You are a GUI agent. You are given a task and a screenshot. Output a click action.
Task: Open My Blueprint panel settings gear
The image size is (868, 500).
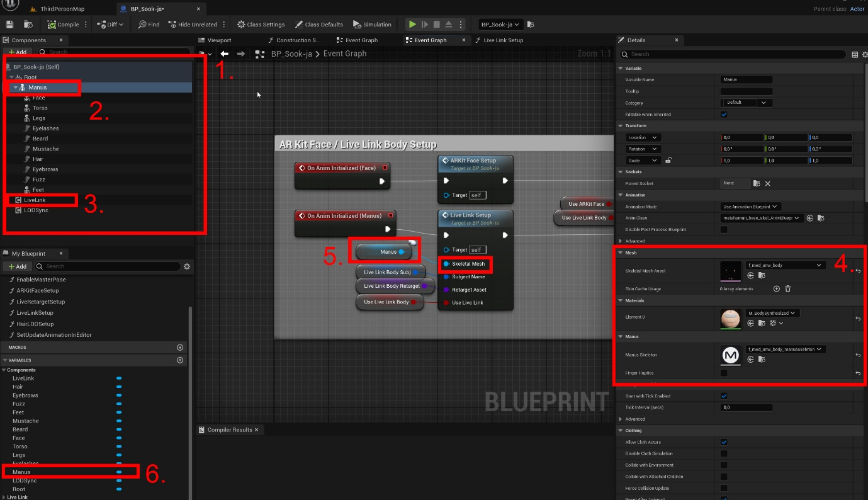pyautogui.click(x=187, y=266)
